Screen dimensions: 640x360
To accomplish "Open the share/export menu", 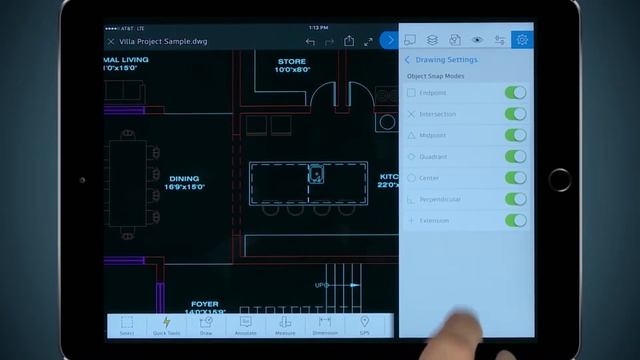I will [349, 41].
